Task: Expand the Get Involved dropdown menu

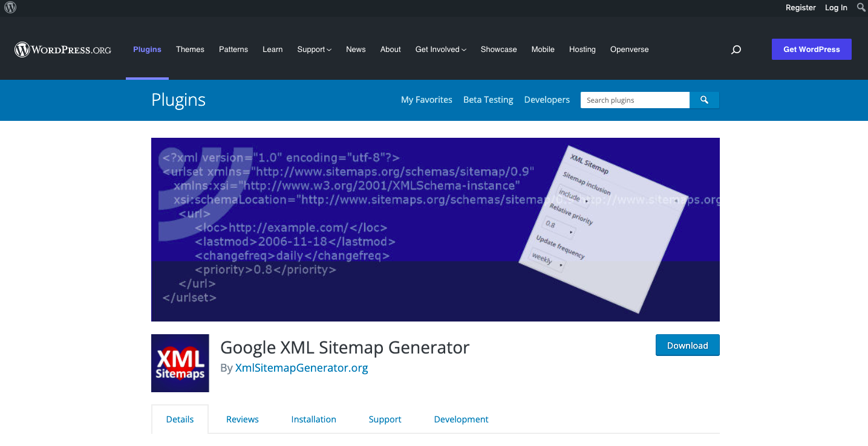Action: pyautogui.click(x=440, y=50)
